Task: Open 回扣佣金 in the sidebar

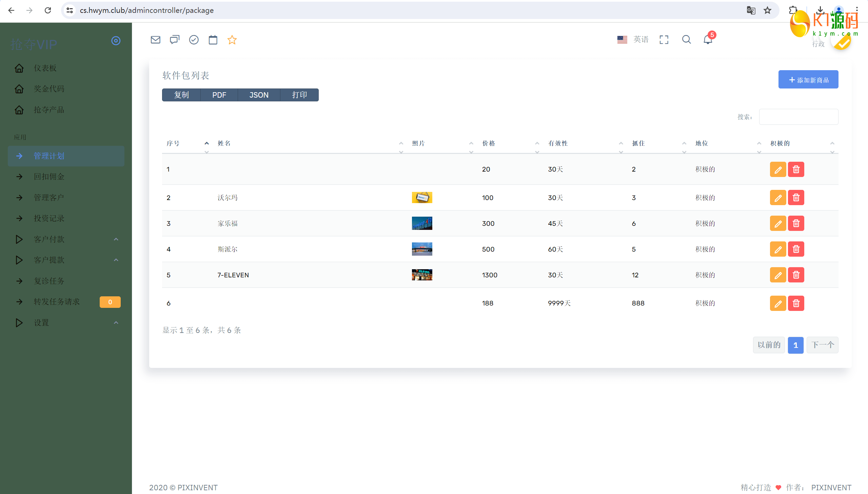Action: [49, 176]
